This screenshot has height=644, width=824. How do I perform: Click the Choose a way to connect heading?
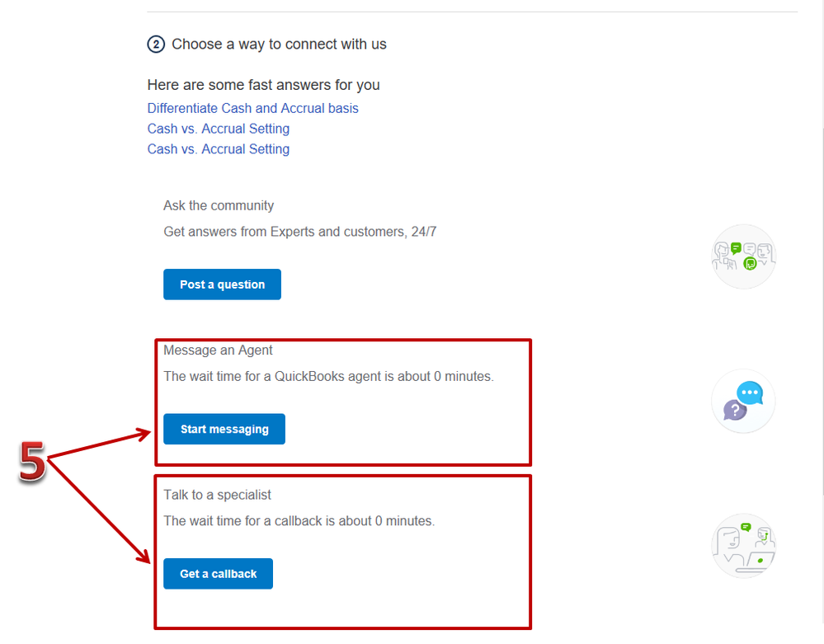click(x=279, y=45)
